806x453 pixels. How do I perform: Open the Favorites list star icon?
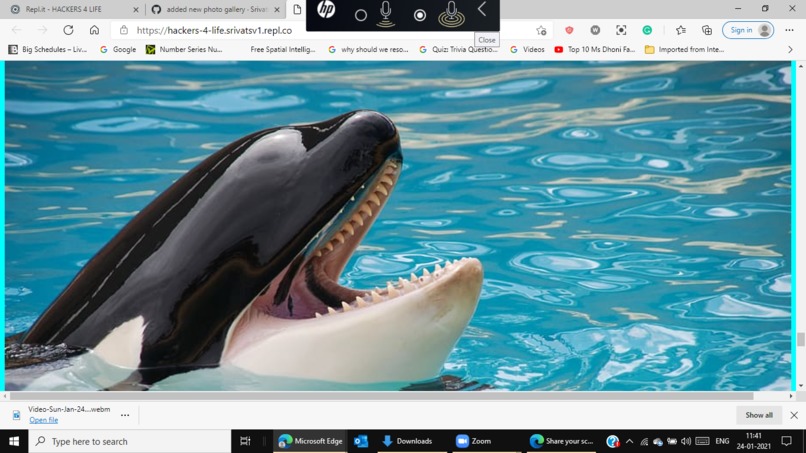pos(681,30)
